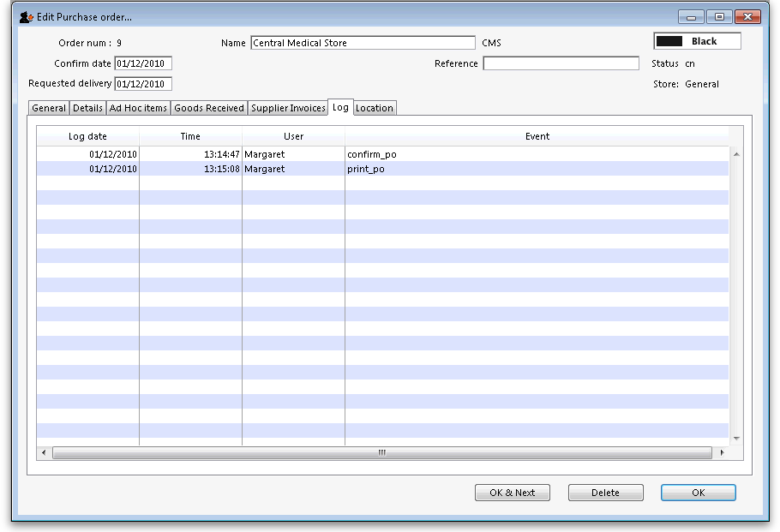Viewport: 780px width, 532px height.
Task: Switch to the Details tab
Action: point(87,108)
